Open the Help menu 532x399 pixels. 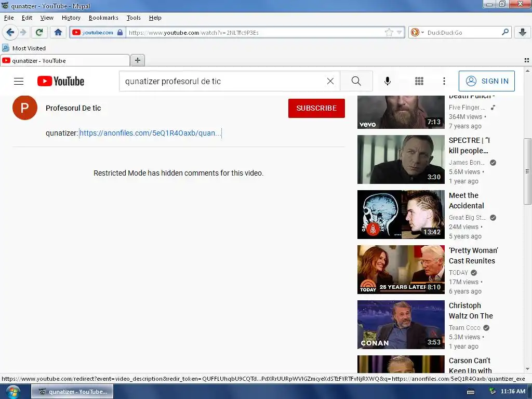click(x=155, y=18)
